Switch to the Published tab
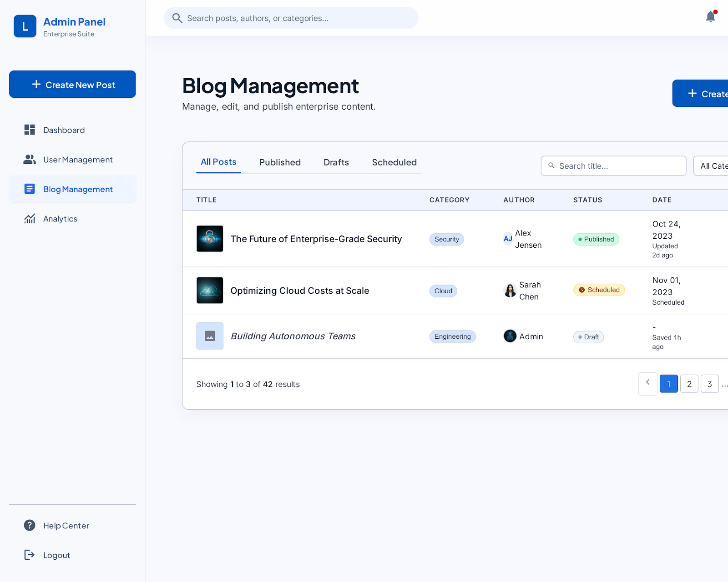728x582 pixels. pyautogui.click(x=280, y=162)
